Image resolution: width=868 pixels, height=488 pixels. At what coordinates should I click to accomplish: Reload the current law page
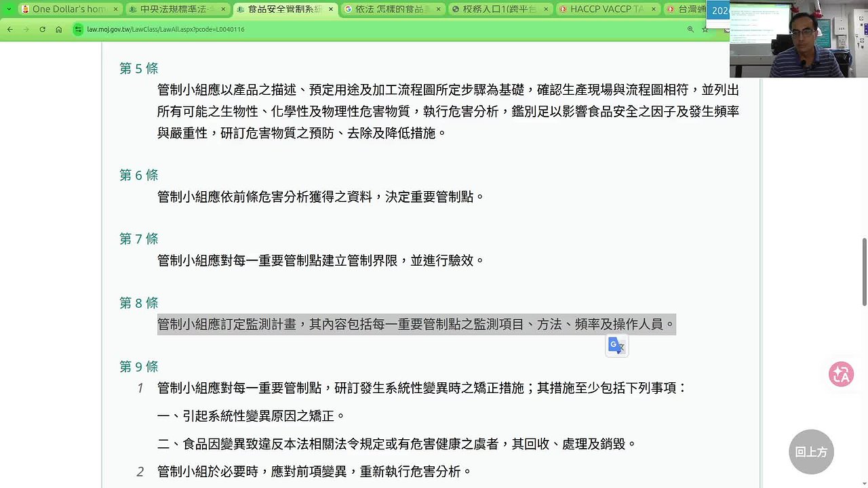[42, 29]
